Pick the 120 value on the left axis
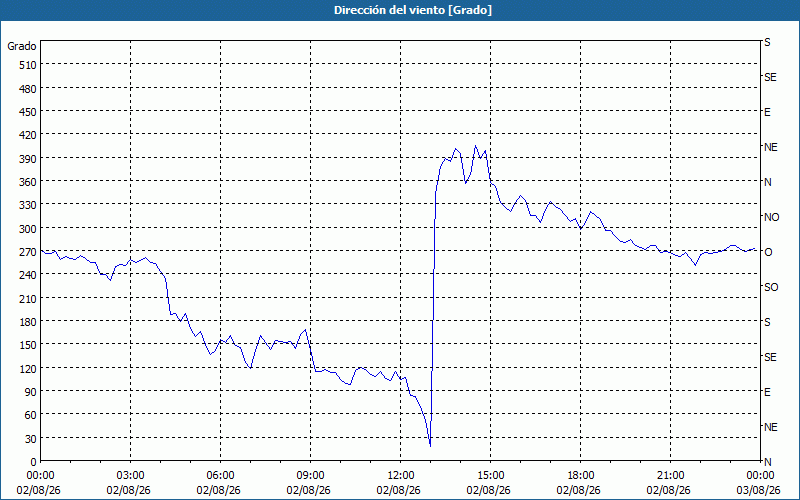This screenshot has height=500, width=800. tap(28, 369)
